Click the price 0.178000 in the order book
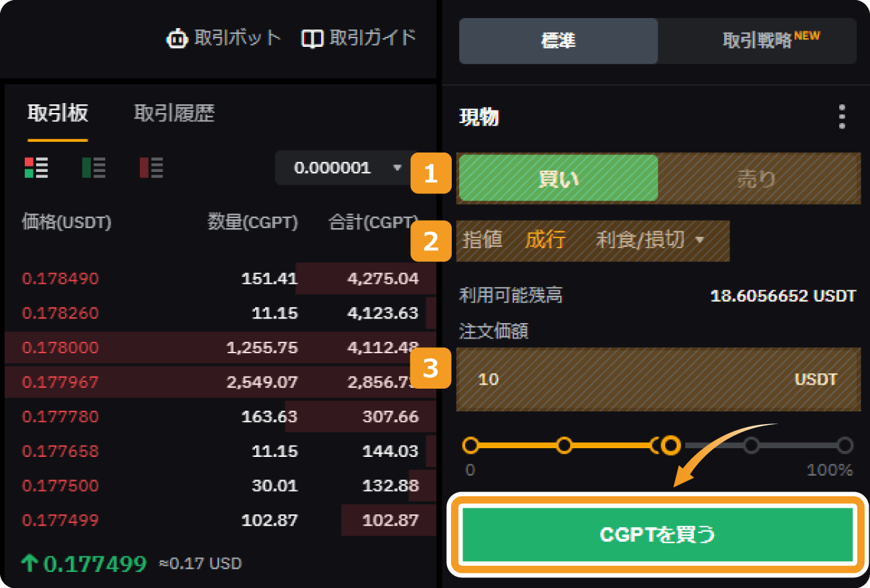This screenshot has height=588, width=870. click(60, 348)
